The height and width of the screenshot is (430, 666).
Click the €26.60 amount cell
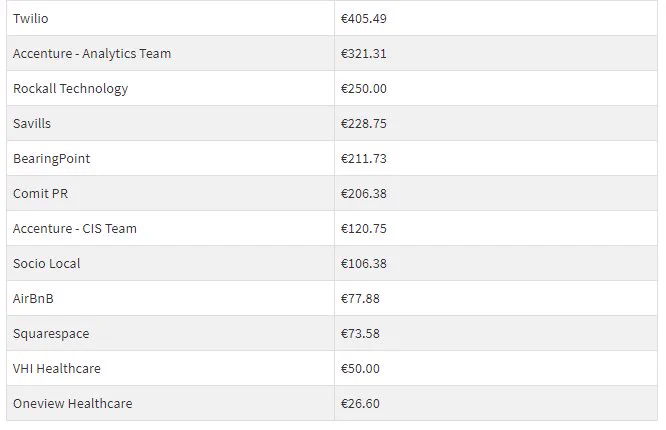(x=496, y=403)
